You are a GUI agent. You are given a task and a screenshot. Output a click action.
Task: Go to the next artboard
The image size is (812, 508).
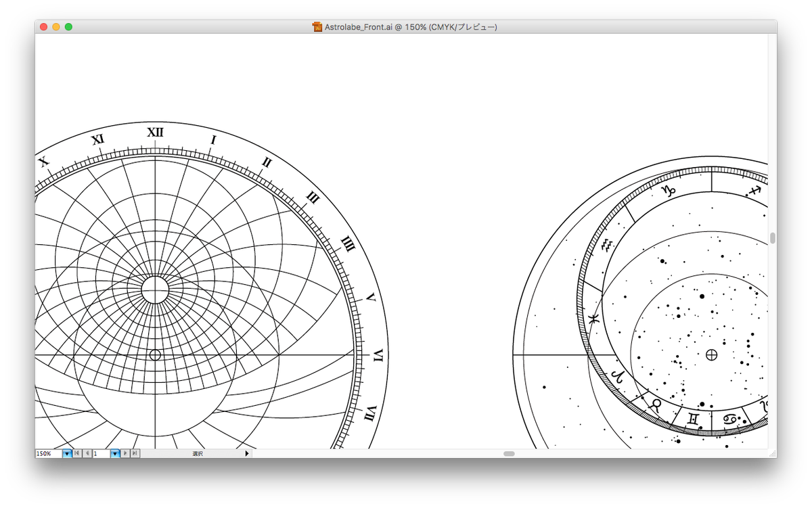click(125, 453)
